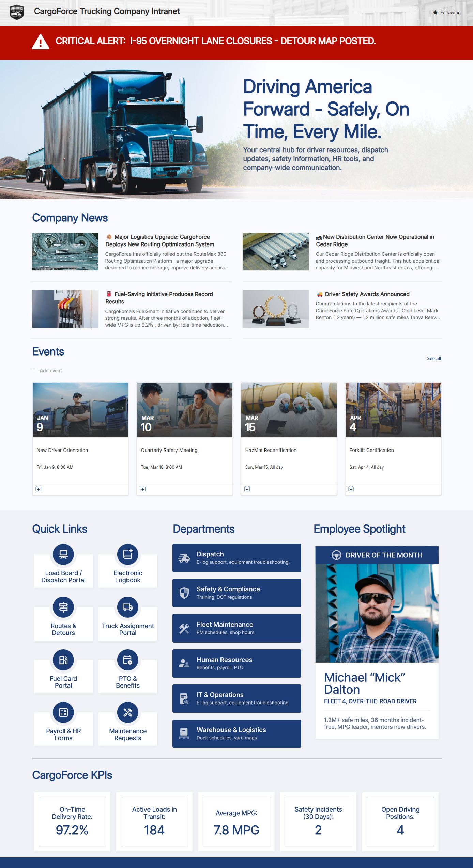Open Maintenance Requests tools icon
The height and width of the screenshot is (868, 473).
pyautogui.click(x=128, y=712)
